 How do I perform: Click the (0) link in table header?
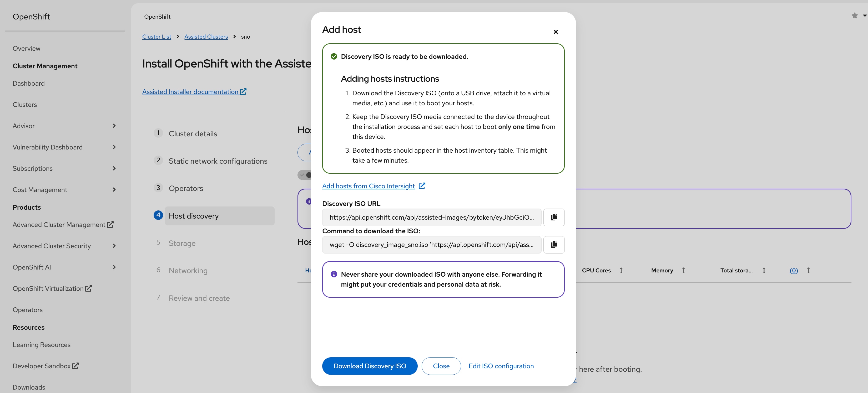point(794,270)
